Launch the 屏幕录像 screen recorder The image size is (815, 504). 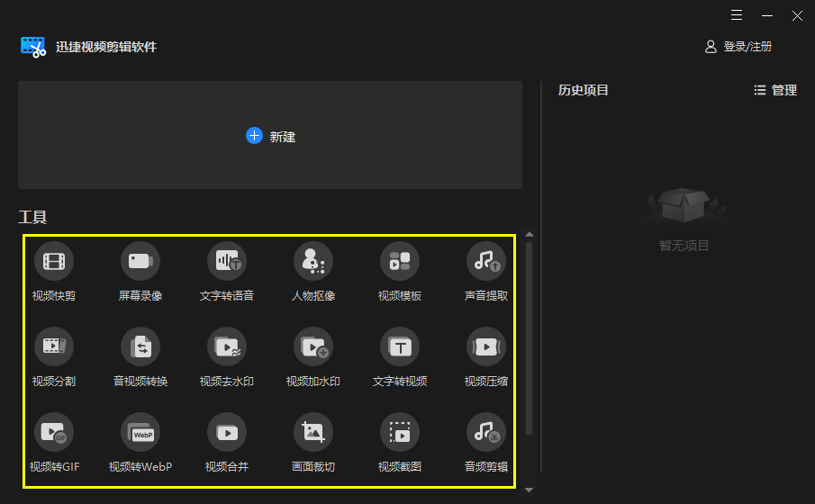pos(140,262)
